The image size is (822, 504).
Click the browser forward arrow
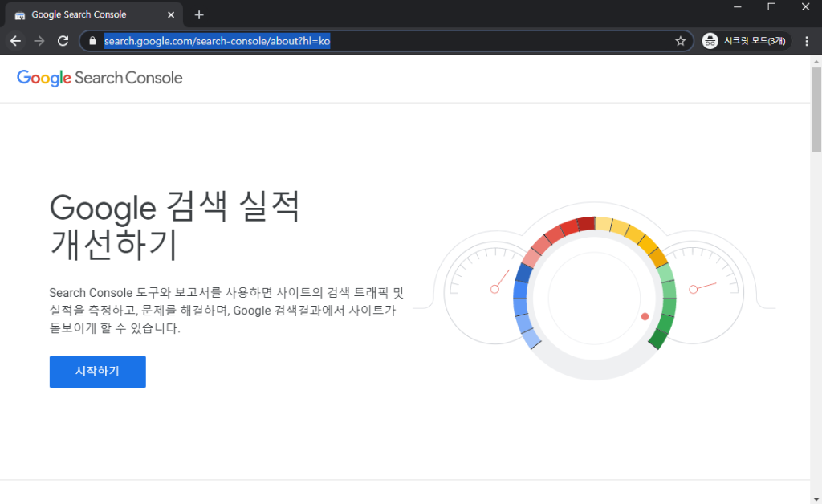39,41
